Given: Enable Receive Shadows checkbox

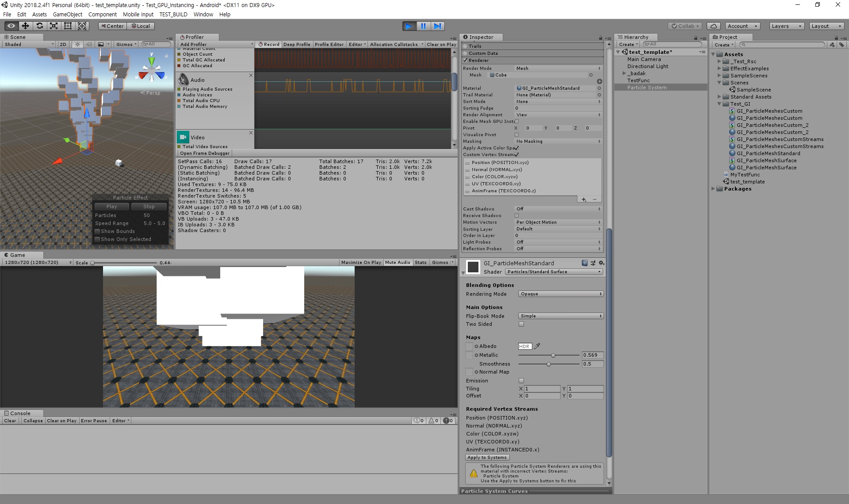Looking at the screenshot, I should [516, 216].
